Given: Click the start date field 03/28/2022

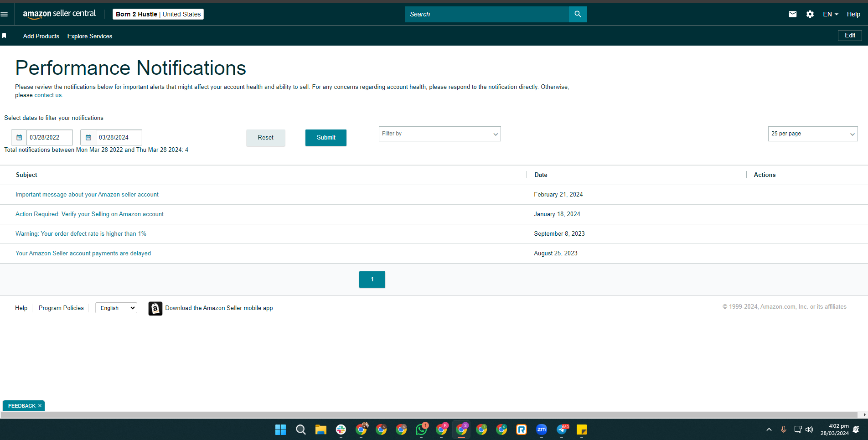Looking at the screenshot, I should 50,137.
